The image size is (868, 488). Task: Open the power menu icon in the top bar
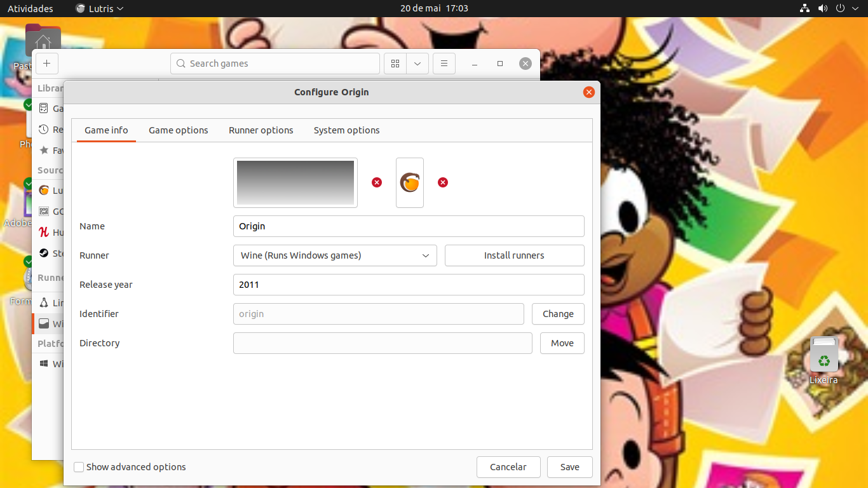(840, 8)
